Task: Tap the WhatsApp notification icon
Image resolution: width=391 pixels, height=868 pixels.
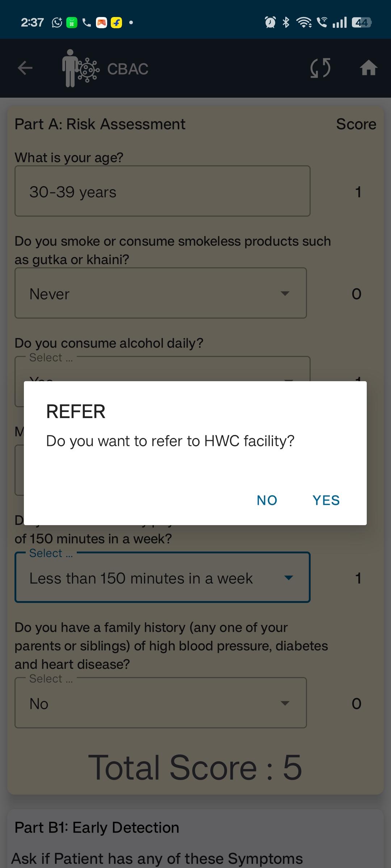Action: 57,23
